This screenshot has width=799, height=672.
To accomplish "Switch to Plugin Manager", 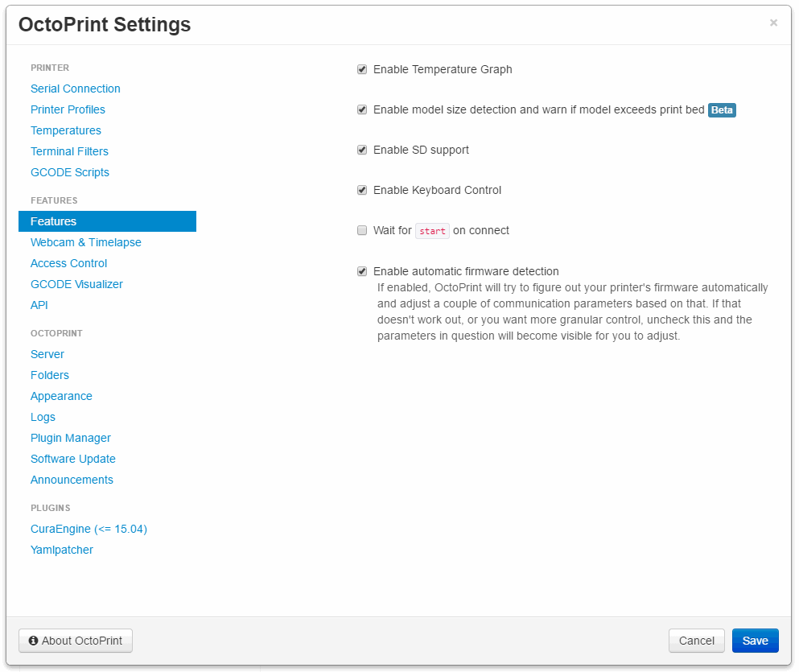I will click(x=70, y=438).
